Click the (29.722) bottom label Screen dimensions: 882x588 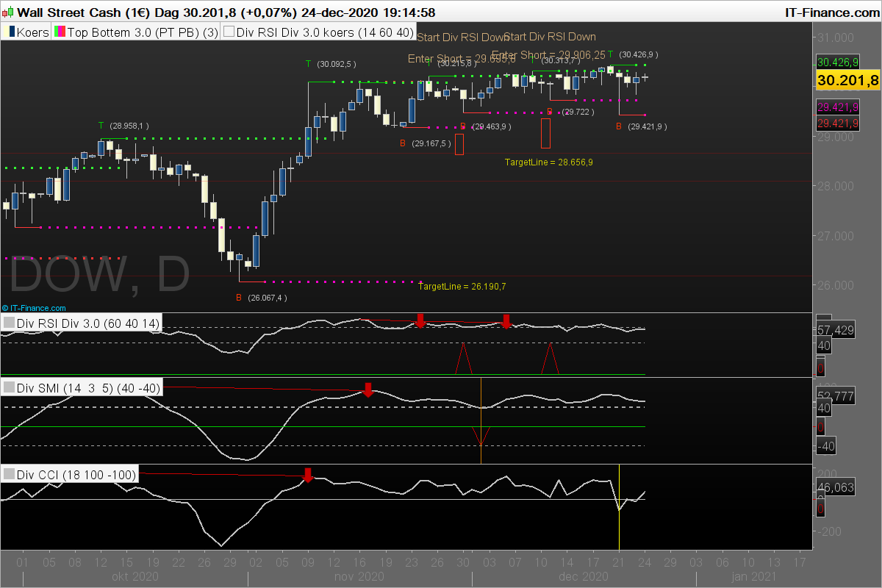(578, 112)
